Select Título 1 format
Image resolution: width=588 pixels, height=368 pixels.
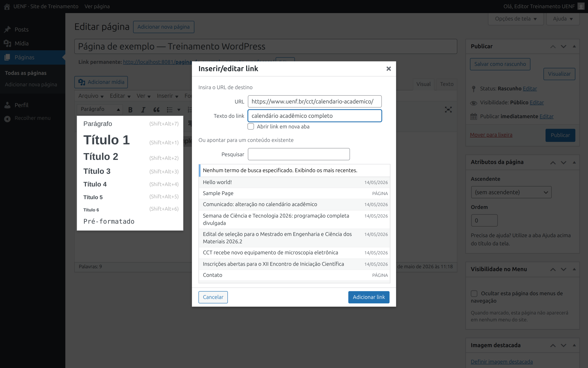[x=130, y=140]
